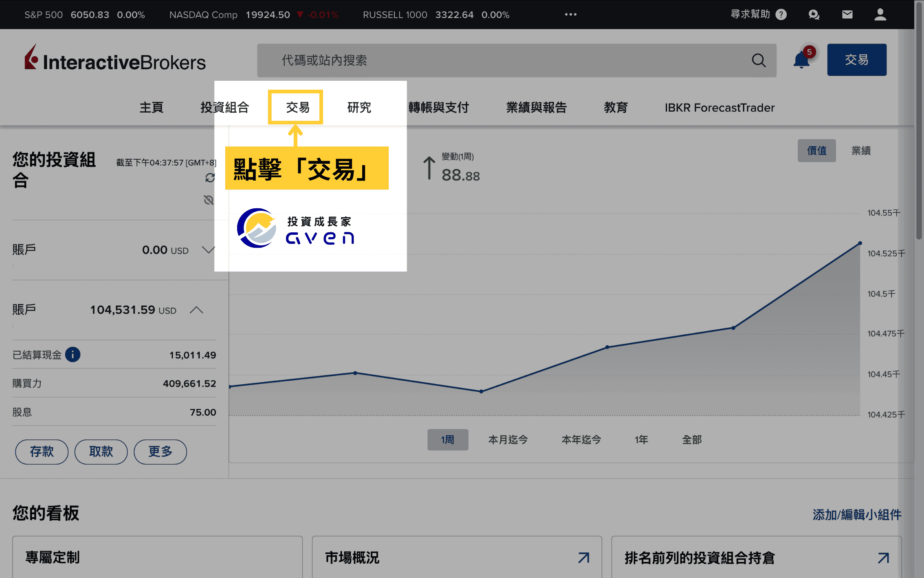
Task: Click the search magnifier icon
Action: click(x=759, y=60)
